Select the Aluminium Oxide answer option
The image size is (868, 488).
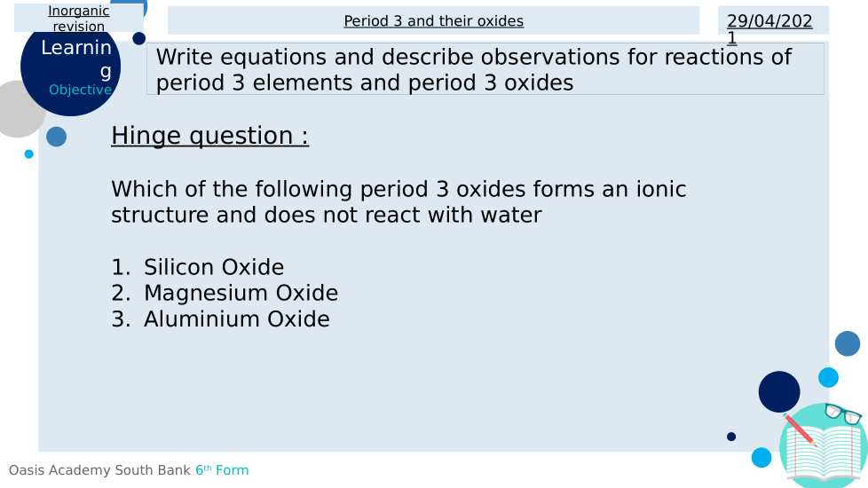tap(236, 319)
